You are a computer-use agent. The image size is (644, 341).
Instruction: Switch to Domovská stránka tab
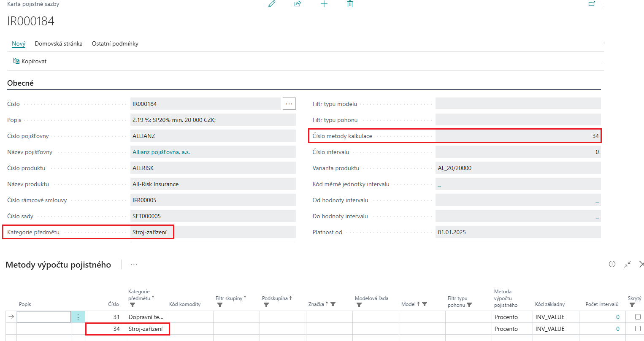(59, 43)
